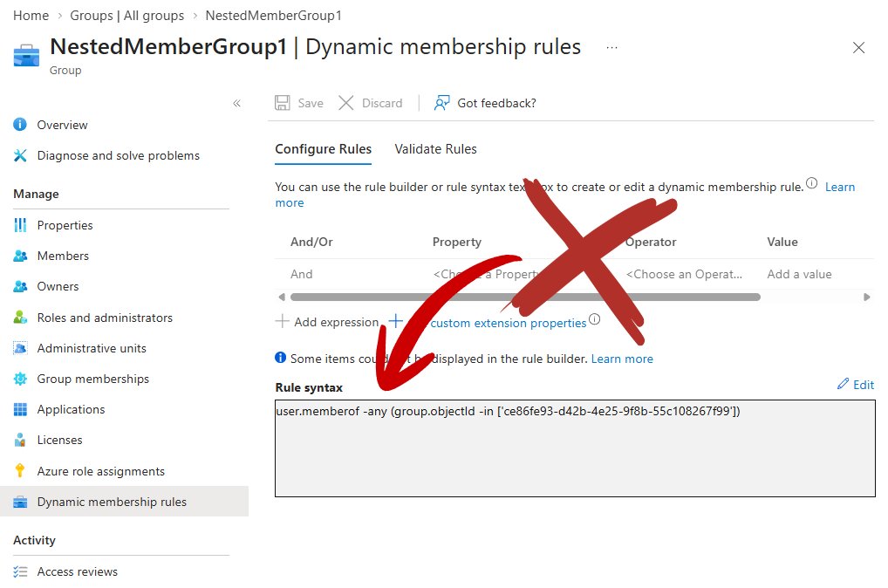Click the Access reviews checklist icon
Image resolution: width=888 pixels, height=588 pixels.
pyautogui.click(x=20, y=571)
